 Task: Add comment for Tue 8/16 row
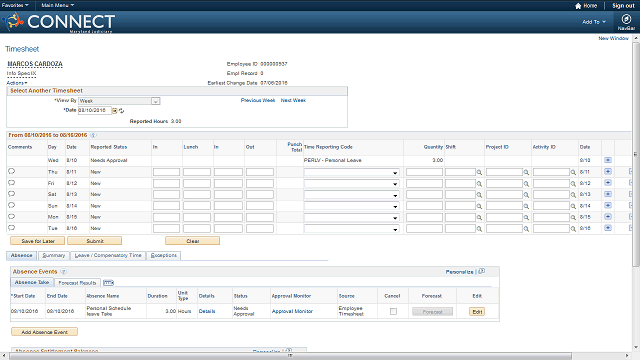pos(11,228)
